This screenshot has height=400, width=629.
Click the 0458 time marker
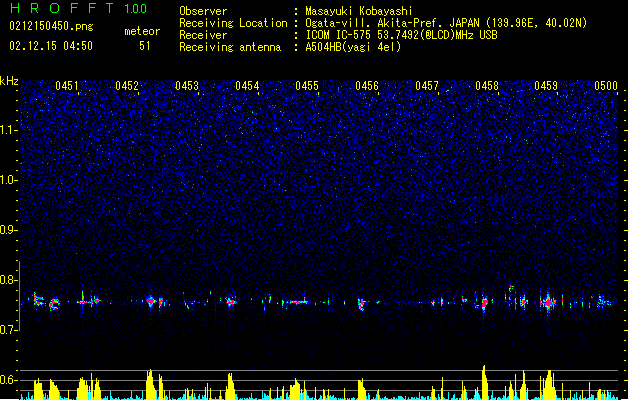(487, 85)
